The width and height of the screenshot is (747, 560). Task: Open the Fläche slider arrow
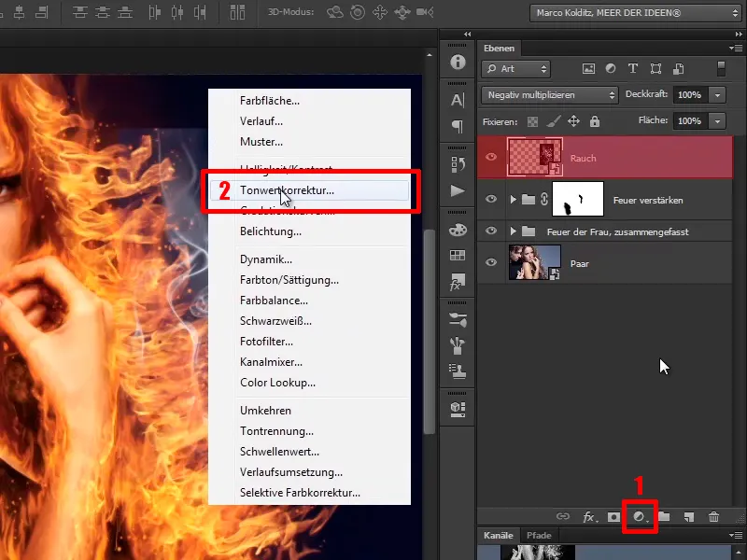click(x=717, y=121)
